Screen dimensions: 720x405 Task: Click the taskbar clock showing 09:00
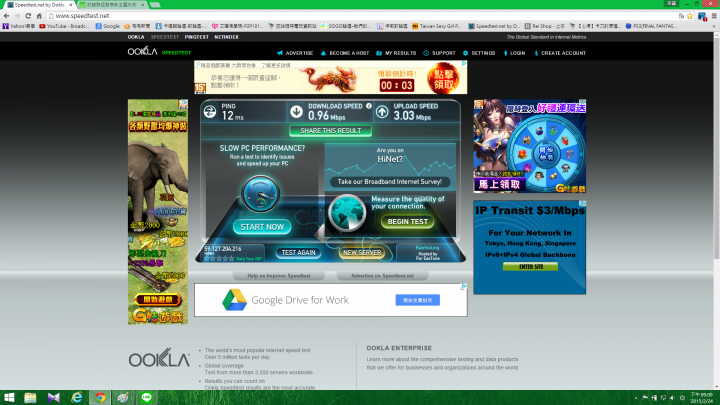(x=702, y=398)
